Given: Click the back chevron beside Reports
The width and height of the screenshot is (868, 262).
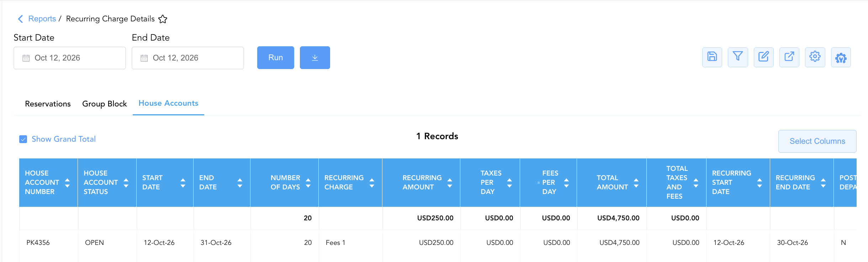Looking at the screenshot, I should point(20,19).
